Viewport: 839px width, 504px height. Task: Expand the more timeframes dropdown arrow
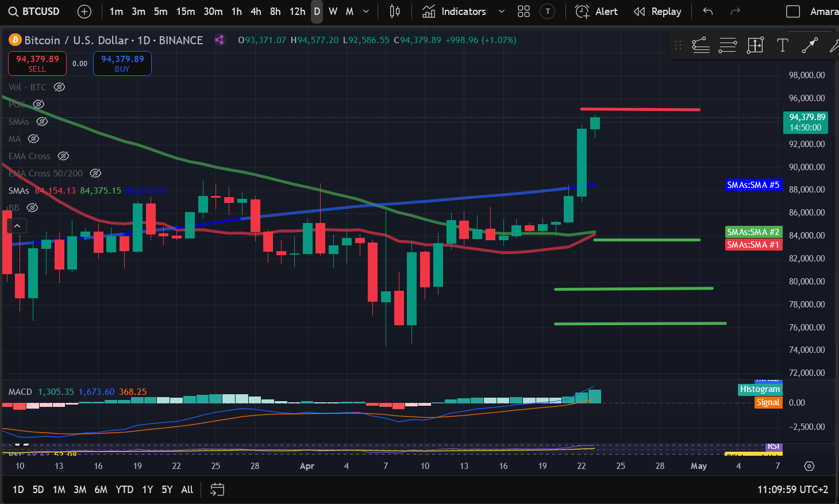click(366, 11)
